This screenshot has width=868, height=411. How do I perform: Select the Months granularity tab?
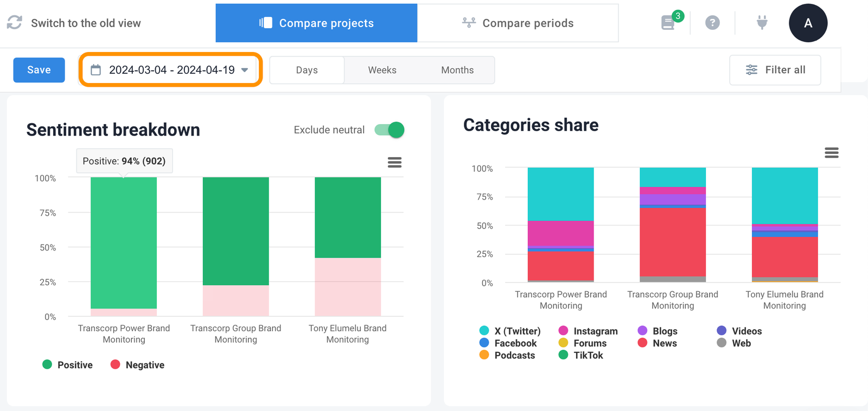click(x=457, y=70)
